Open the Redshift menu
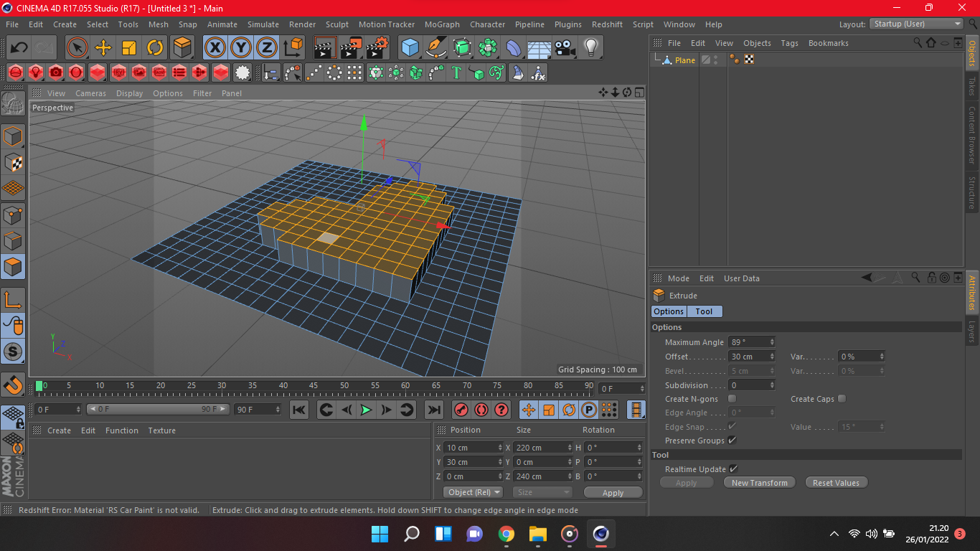 [x=607, y=24]
